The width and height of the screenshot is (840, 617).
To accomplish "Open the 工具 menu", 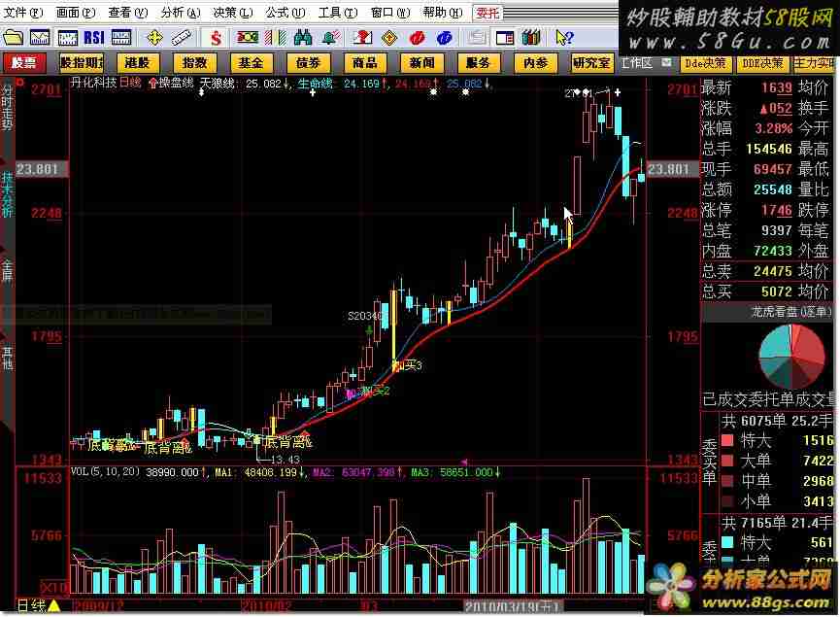I will [338, 13].
